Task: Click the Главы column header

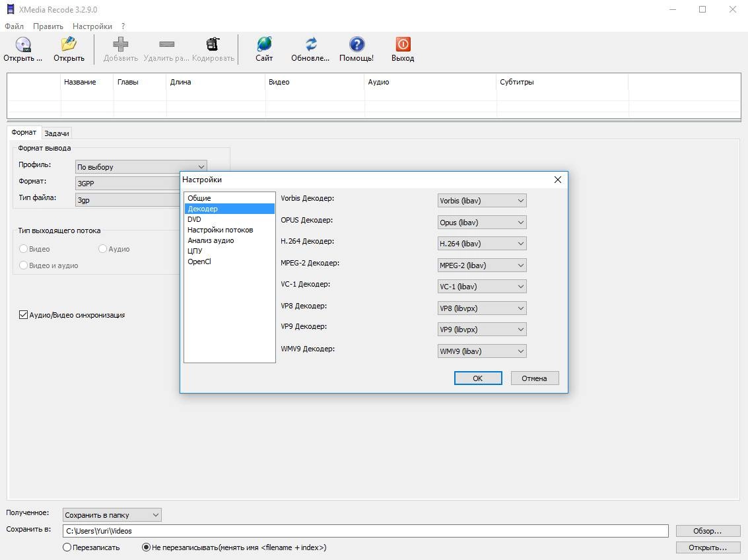Action: (140, 82)
